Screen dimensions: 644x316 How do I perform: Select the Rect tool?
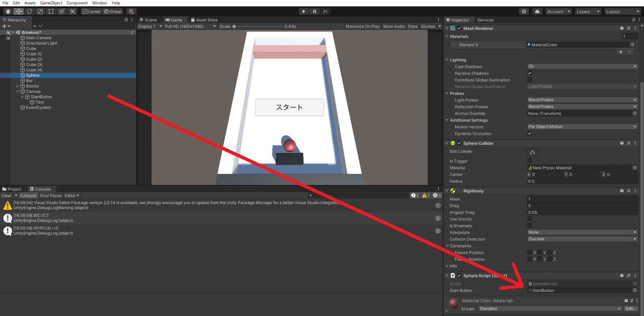point(50,11)
